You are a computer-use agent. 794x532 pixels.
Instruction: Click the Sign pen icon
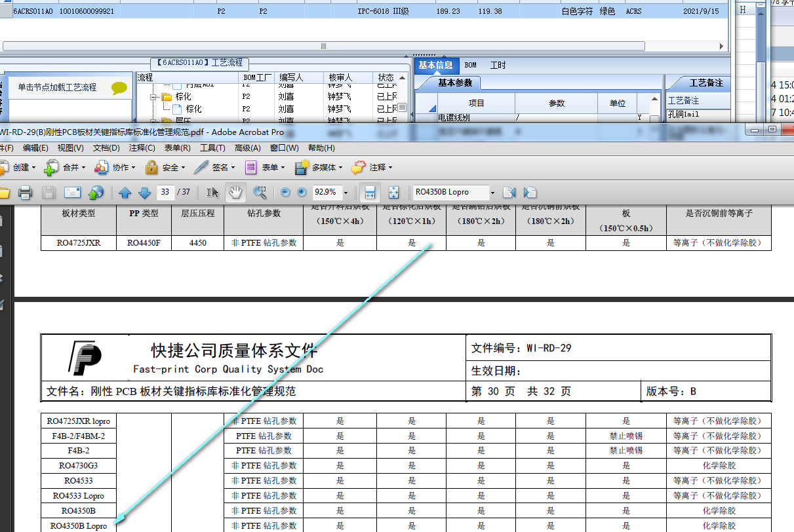point(201,167)
